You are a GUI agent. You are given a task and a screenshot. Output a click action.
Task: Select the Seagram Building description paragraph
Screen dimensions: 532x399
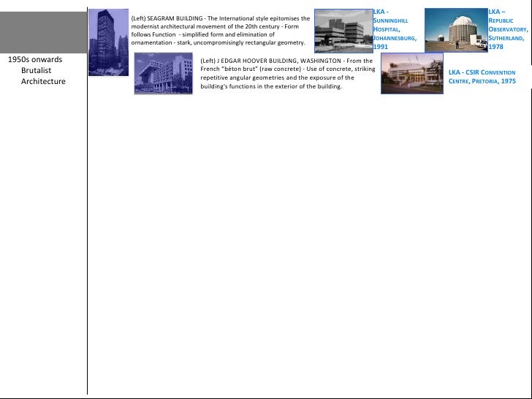click(x=221, y=31)
